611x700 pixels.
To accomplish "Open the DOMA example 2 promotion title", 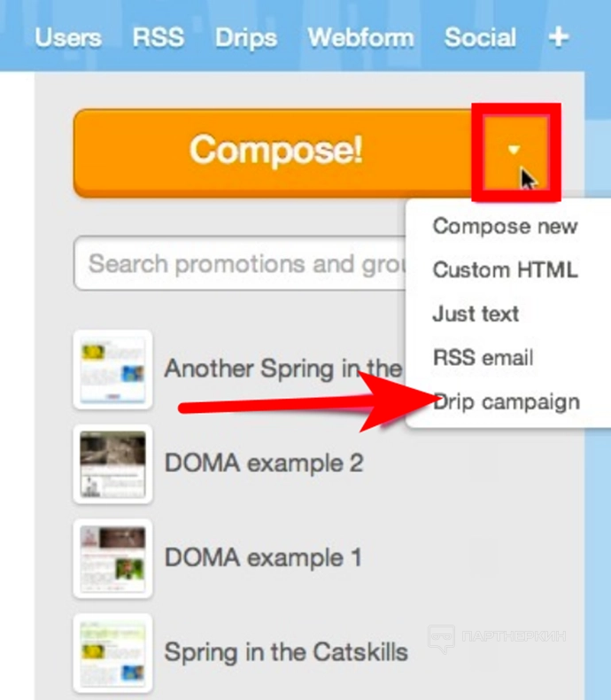I will 264,463.
